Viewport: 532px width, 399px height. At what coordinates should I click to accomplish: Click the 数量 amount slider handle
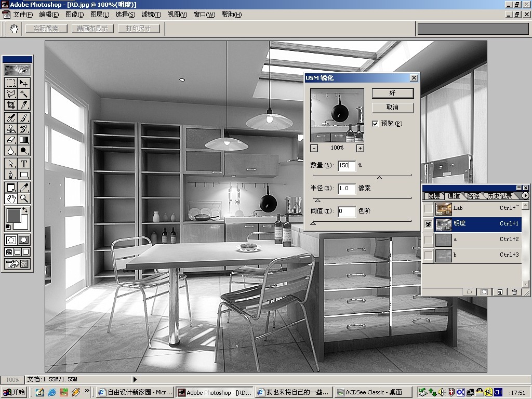click(379, 178)
